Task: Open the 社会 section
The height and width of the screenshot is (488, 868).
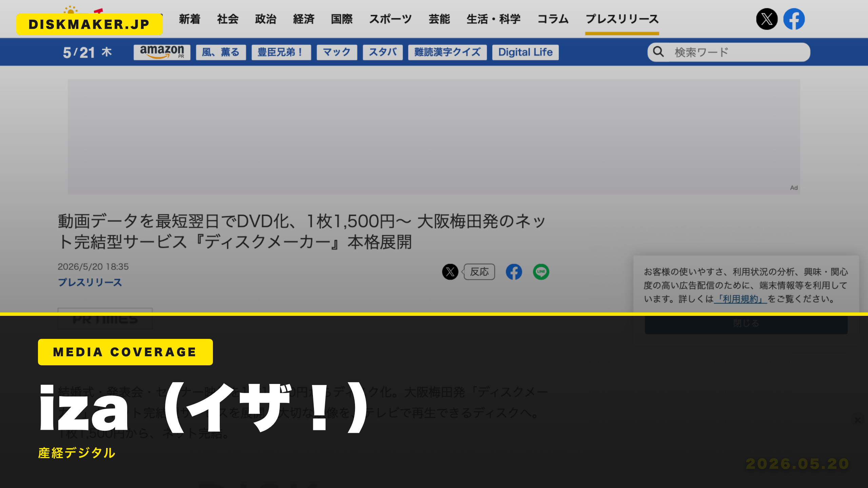Action: pos(228,19)
